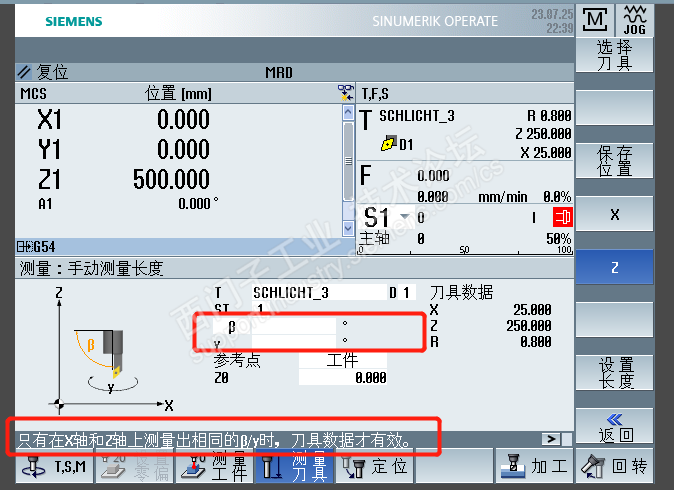Screen dimensions: 674x490
Task: Click the SIEMENS logo
Action: click(x=74, y=21)
